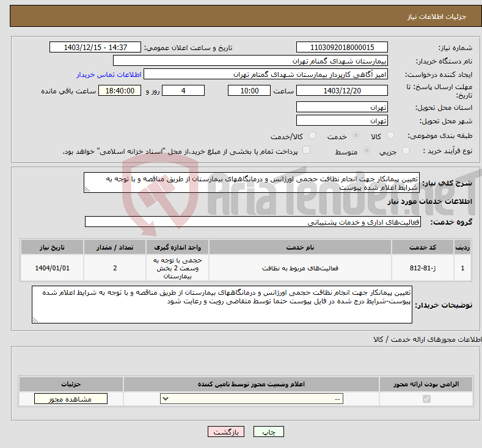Click the delivery province field تهران
The width and height of the screenshot is (482, 448).
342,107
